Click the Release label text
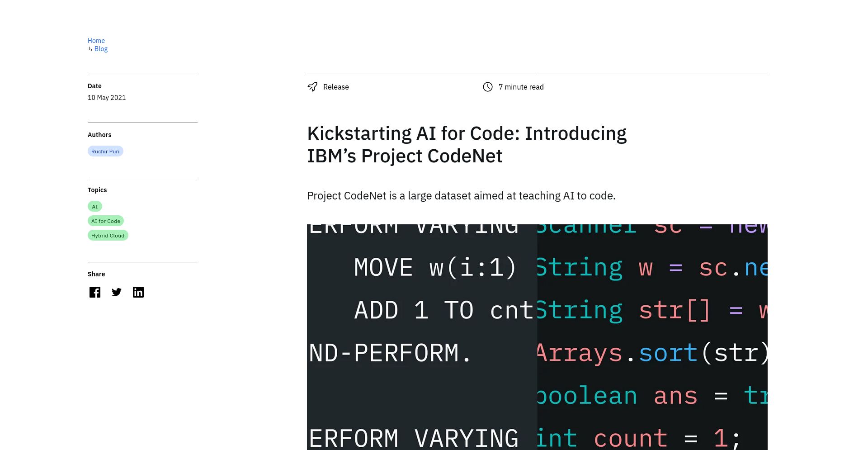 coord(336,87)
